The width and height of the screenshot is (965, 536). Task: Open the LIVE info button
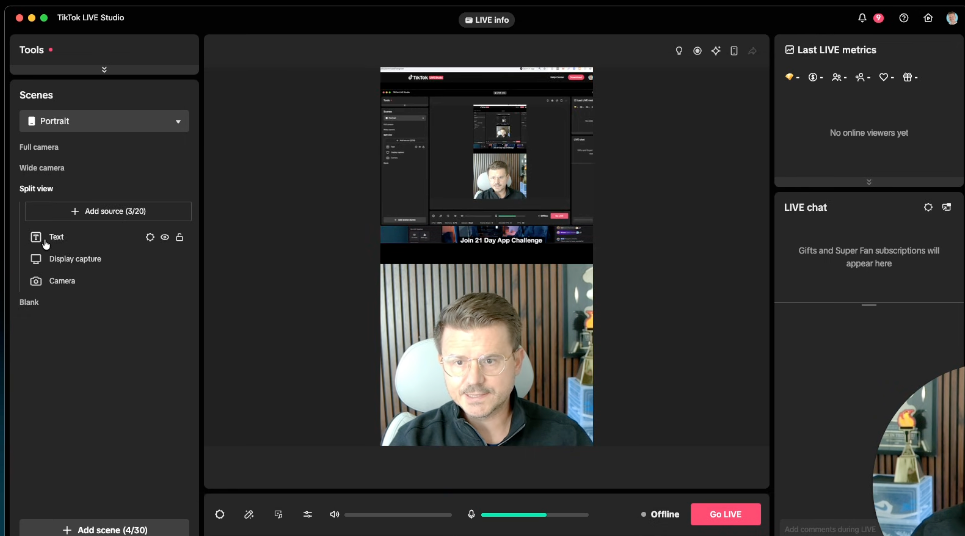click(486, 20)
